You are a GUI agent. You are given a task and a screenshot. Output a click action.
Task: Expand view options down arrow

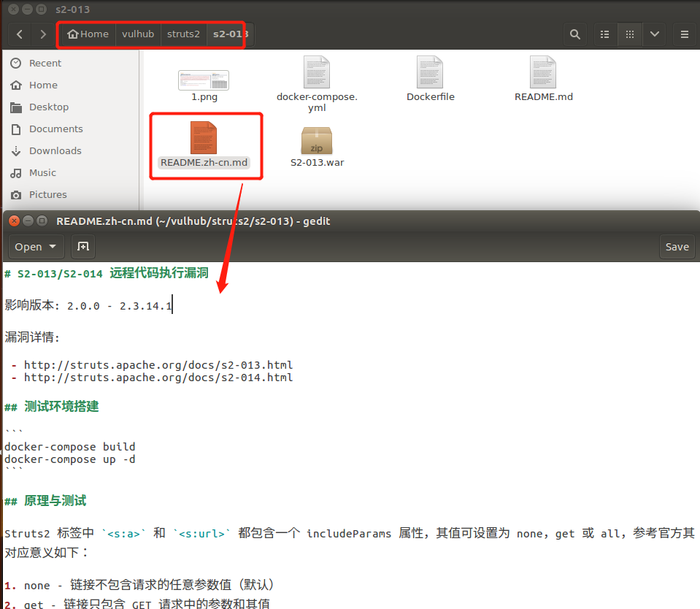coord(655,34)
